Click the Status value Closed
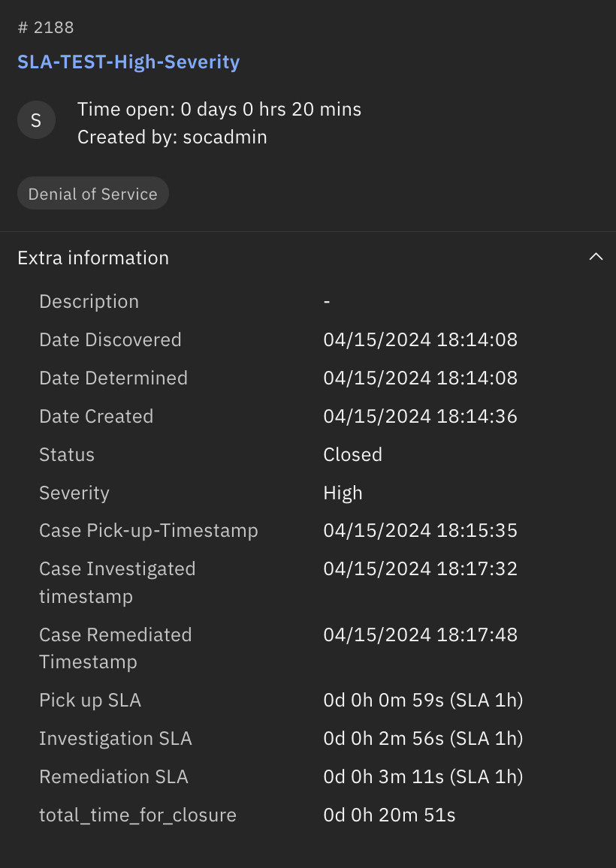616x868 pixels. (x=352, y=454)
